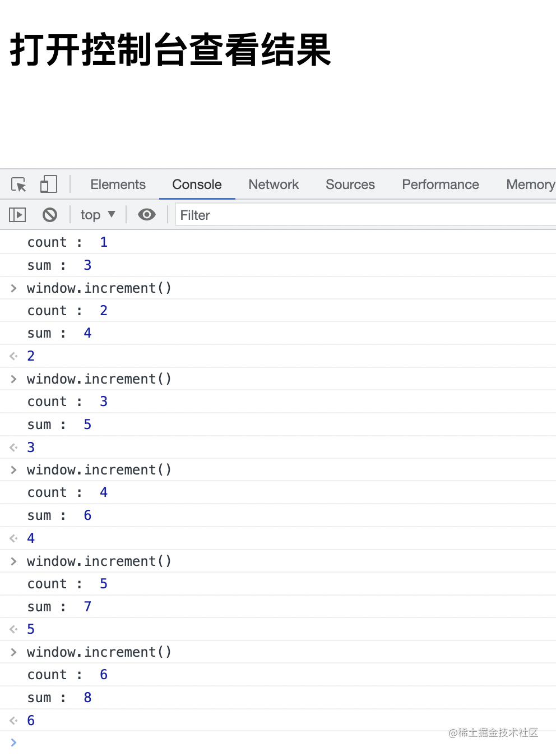Open the top context dropdown

pyautogui.click(x=98, y=215)
